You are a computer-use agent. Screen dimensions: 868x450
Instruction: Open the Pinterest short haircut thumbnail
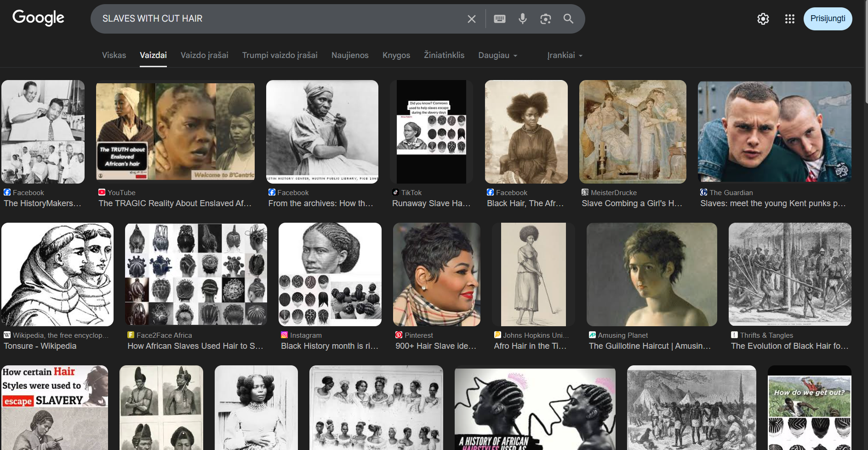pos(437,275)
